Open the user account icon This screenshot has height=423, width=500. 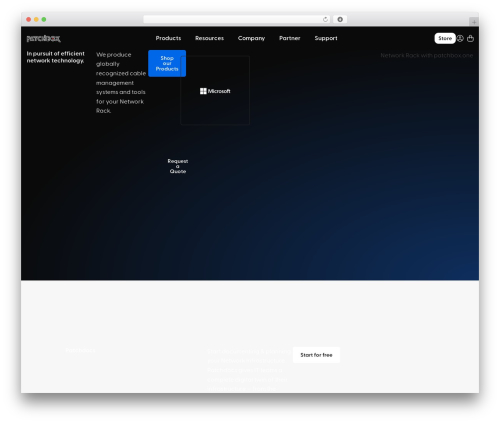[460, 38]
